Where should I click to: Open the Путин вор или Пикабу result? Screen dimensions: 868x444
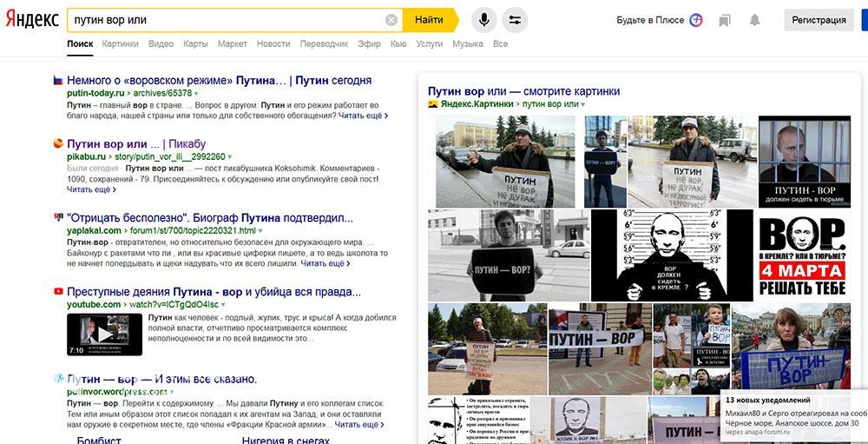tap(136, 144)
